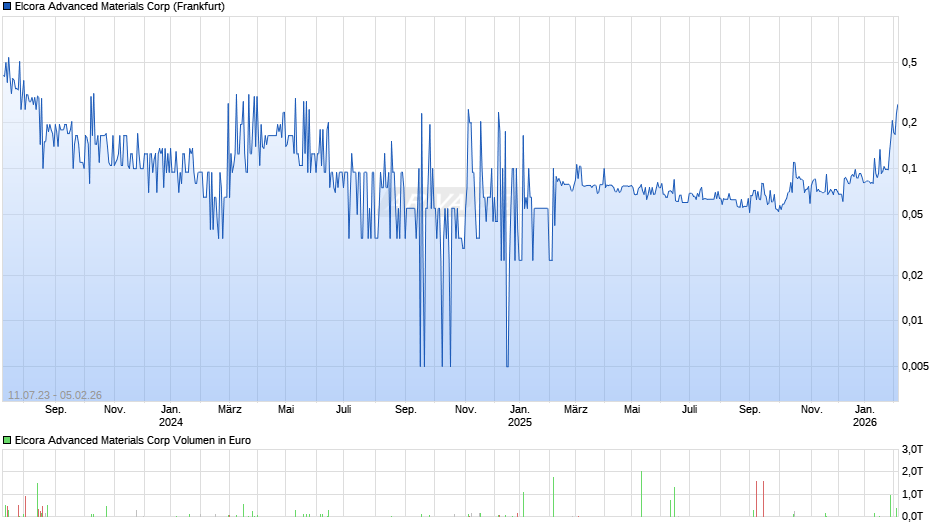This screenshot has width=940, height=526.
Task: Click the 1,0T volume axis label
Action: point(912,494)
